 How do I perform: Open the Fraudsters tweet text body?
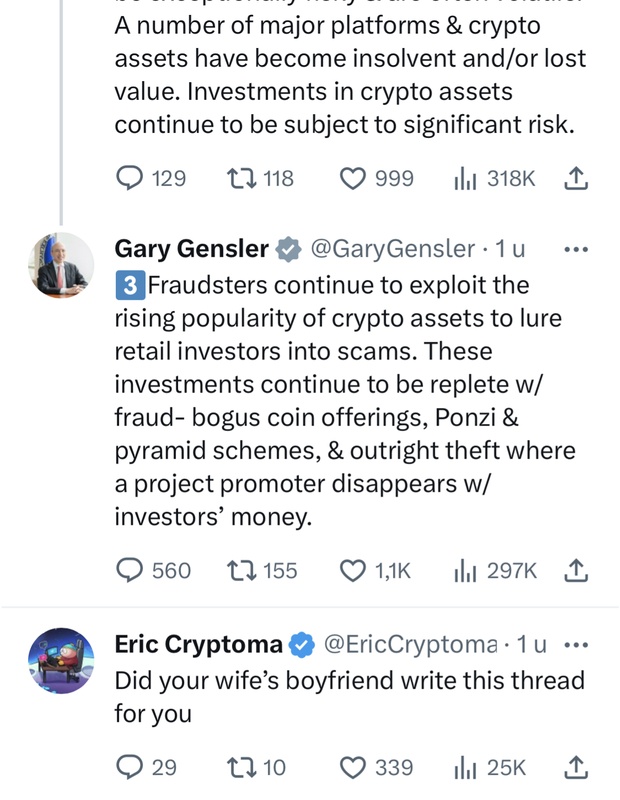click(x=340, y=400)
